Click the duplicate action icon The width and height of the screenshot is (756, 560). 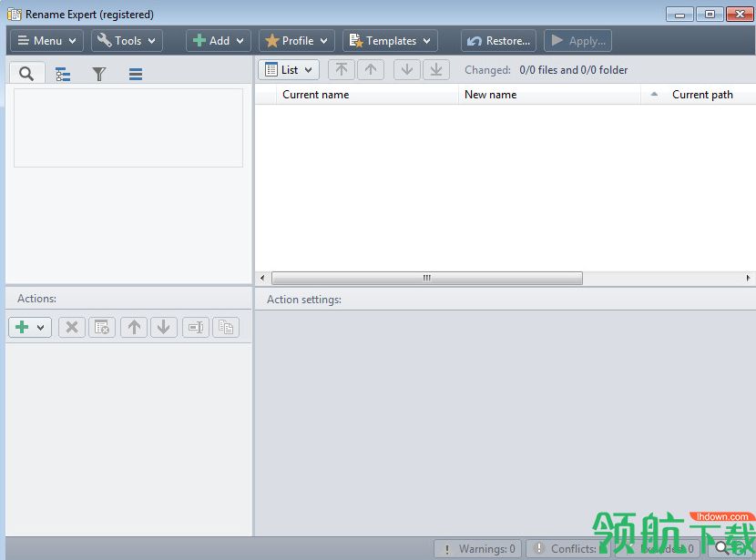click(226, 328)
